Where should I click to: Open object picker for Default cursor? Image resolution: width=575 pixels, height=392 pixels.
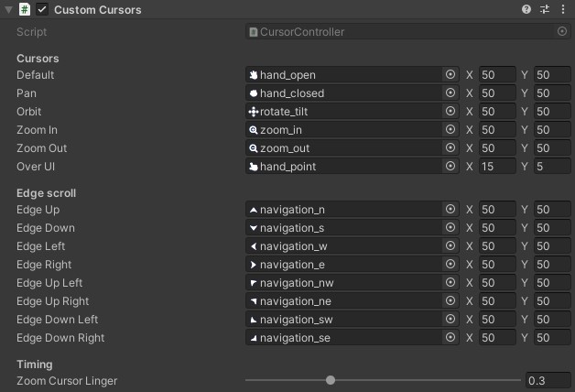450,74
